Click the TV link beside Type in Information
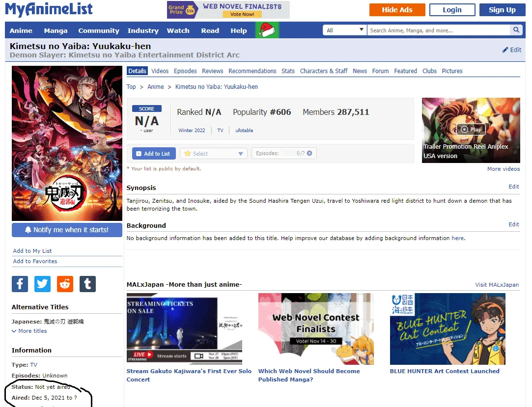The width and height of the screenshot is (532, 407). coord(33,365)
